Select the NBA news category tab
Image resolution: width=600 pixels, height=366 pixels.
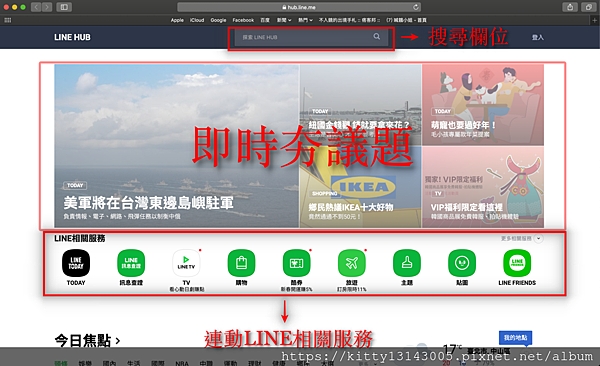pos(182,363)
